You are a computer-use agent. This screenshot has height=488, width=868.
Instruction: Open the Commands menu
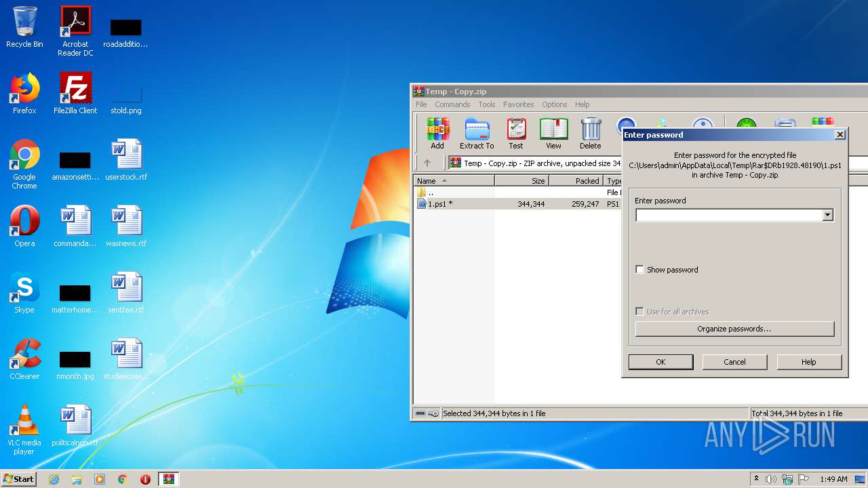452,104
